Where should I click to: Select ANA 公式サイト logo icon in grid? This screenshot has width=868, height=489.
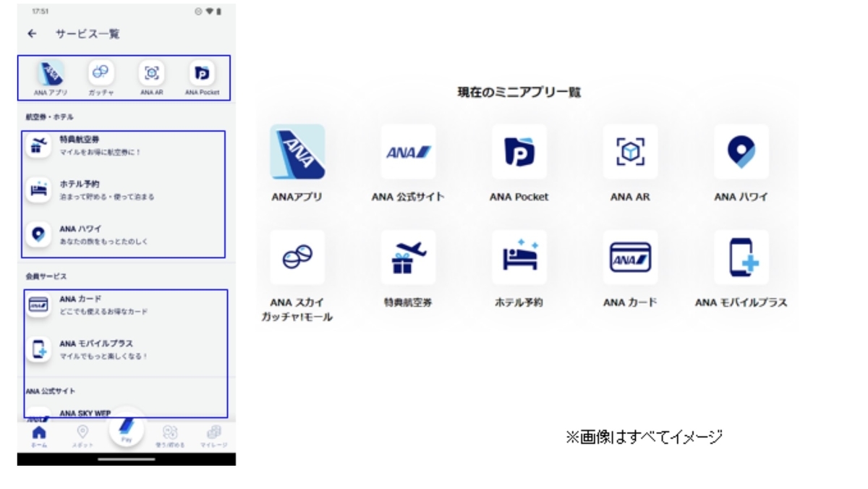pos(408,152)
